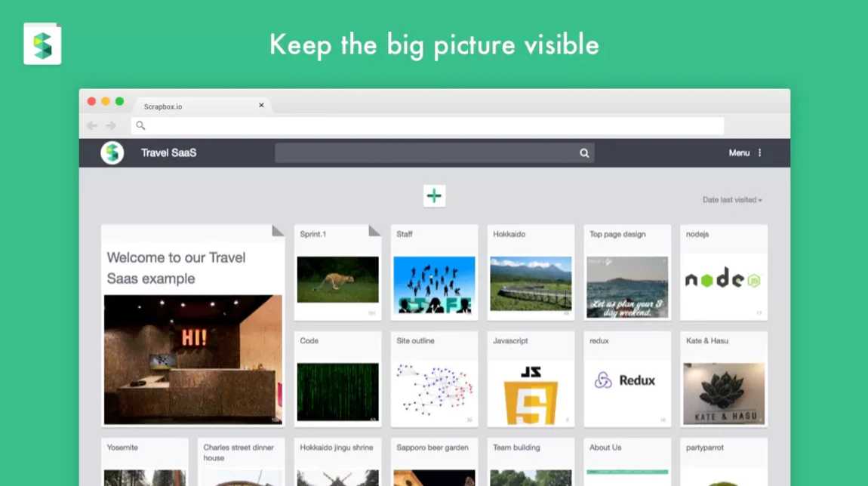
Task: Create a new page with the green plus icon
Action: pos(434,196)
